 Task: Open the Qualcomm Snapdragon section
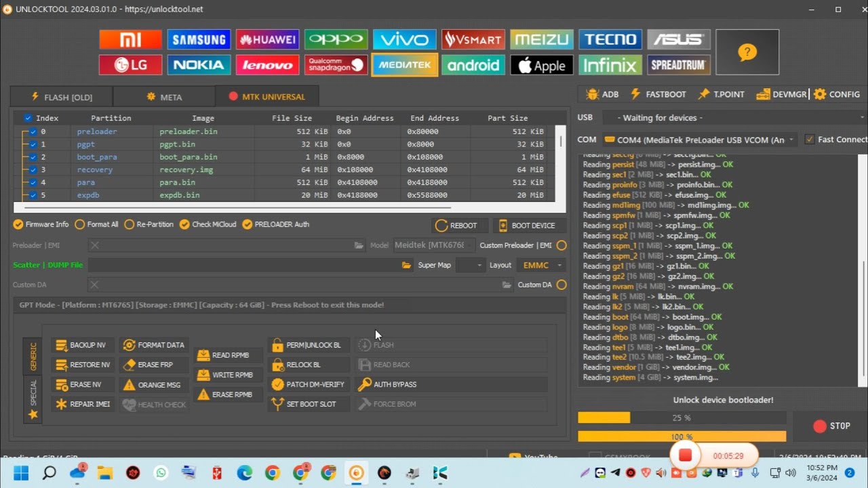[336, 65]
